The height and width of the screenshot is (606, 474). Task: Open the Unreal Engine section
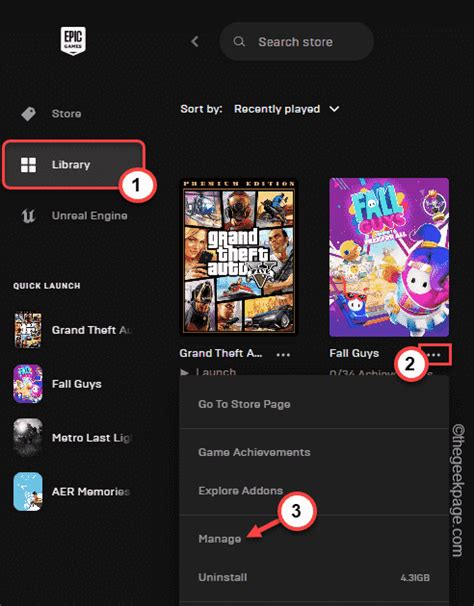pos(90,215)
